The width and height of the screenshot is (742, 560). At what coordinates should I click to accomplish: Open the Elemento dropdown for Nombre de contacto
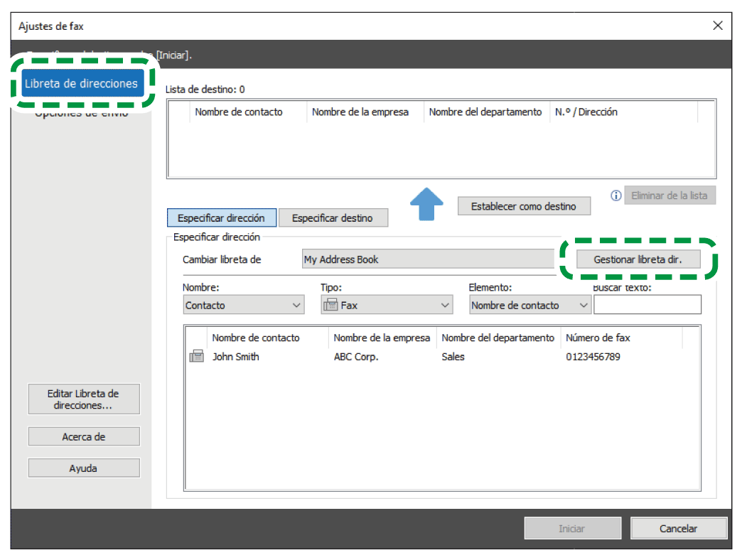pos(530,306)
